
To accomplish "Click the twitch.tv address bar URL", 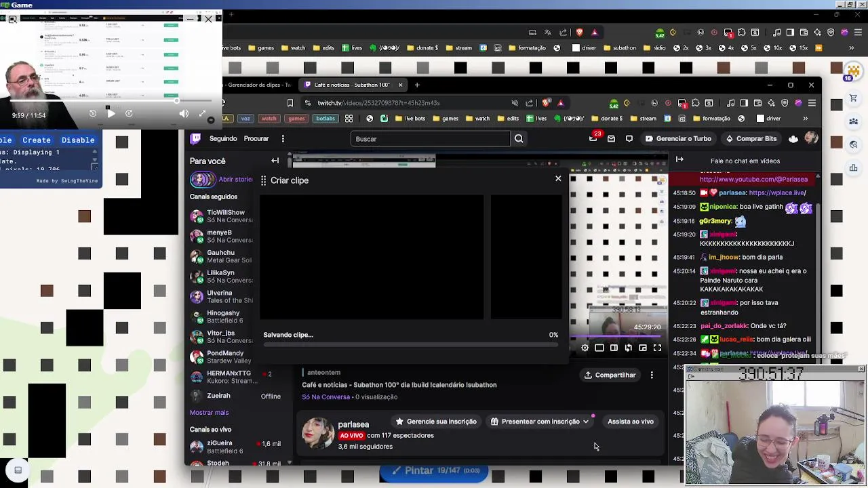I will point(378,103).
